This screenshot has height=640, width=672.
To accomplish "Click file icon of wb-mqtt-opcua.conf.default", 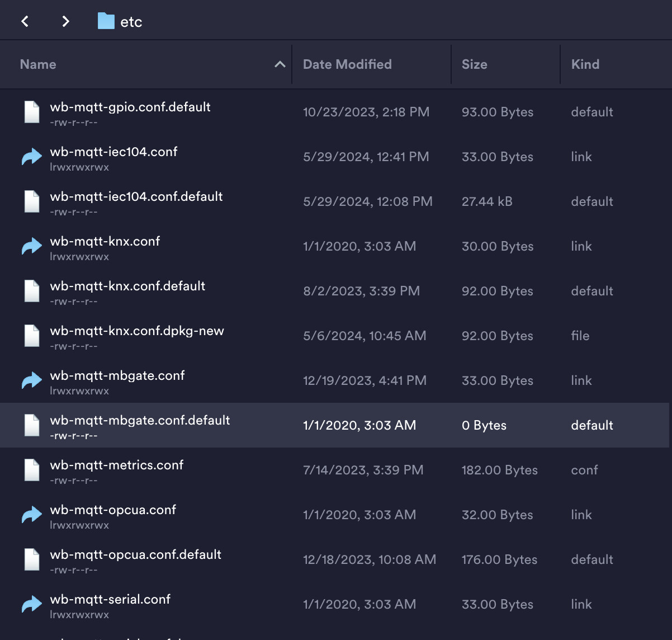I will tap(32, 559).
